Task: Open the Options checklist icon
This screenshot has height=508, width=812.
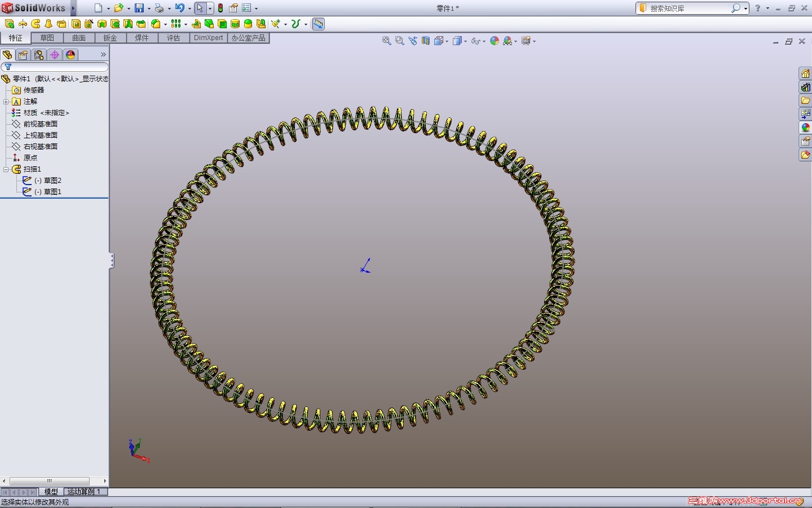Action: [x=246, y=8]
